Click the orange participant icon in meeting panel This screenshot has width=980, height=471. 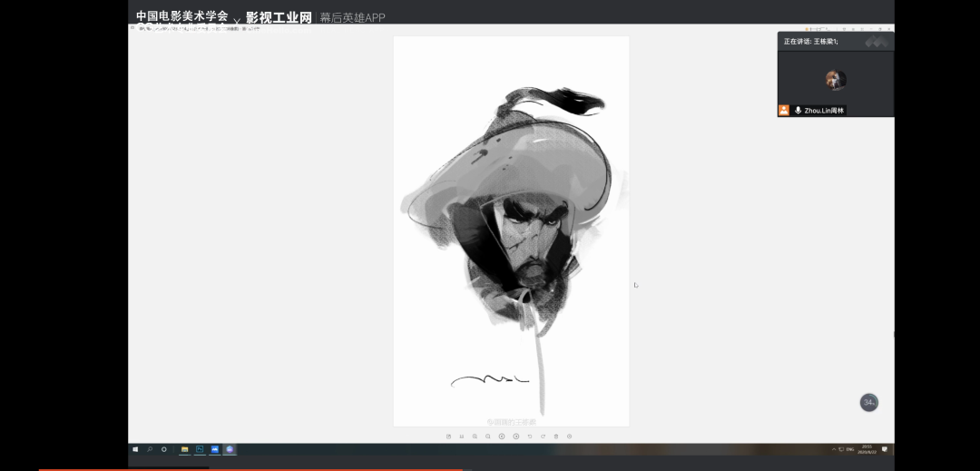(x=784, y=111)
